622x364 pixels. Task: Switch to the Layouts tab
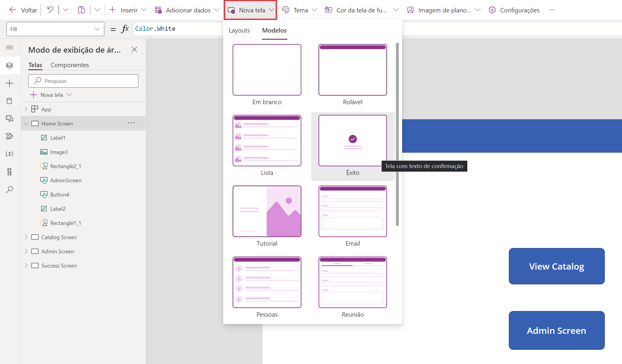tap(239, 30)
